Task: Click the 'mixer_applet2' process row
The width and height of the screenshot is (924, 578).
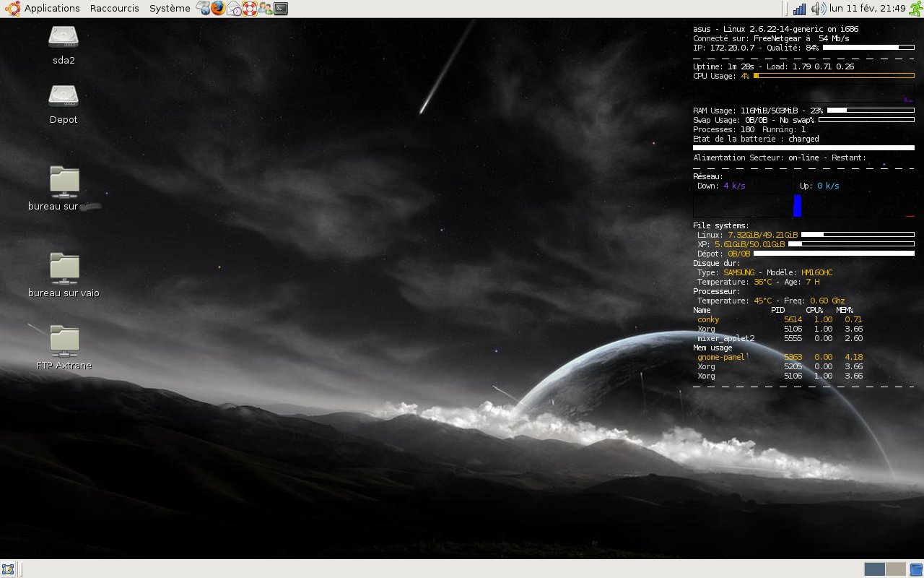Action: point(780,338)
